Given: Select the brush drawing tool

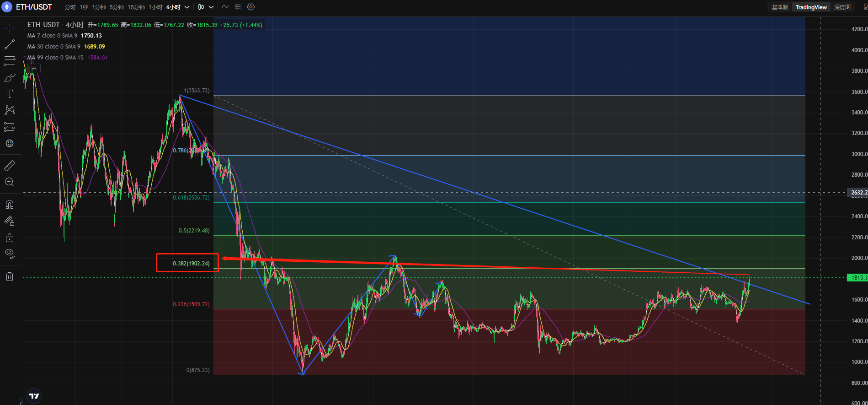Looking at the screenshot, I should [x=10, y=77].
